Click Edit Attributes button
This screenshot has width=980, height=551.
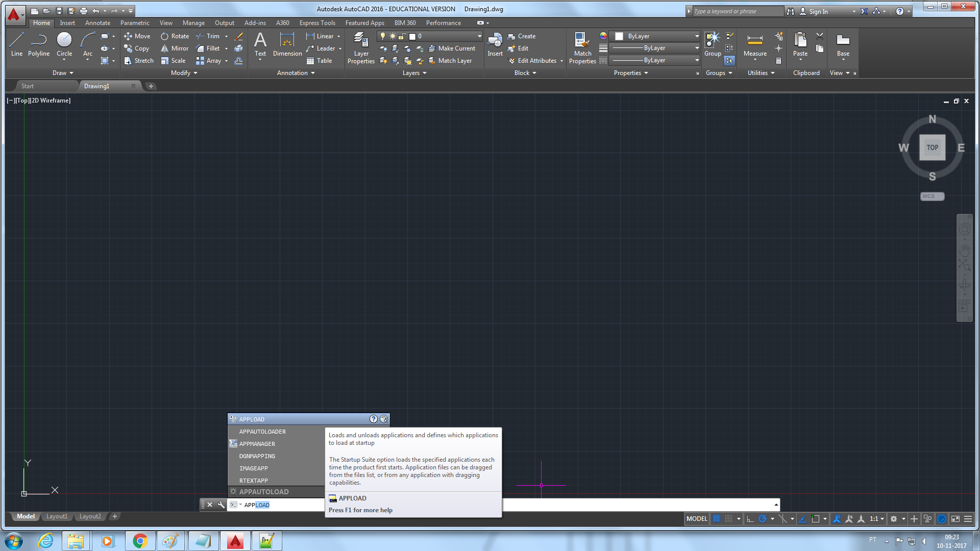[x=532, y=61]
